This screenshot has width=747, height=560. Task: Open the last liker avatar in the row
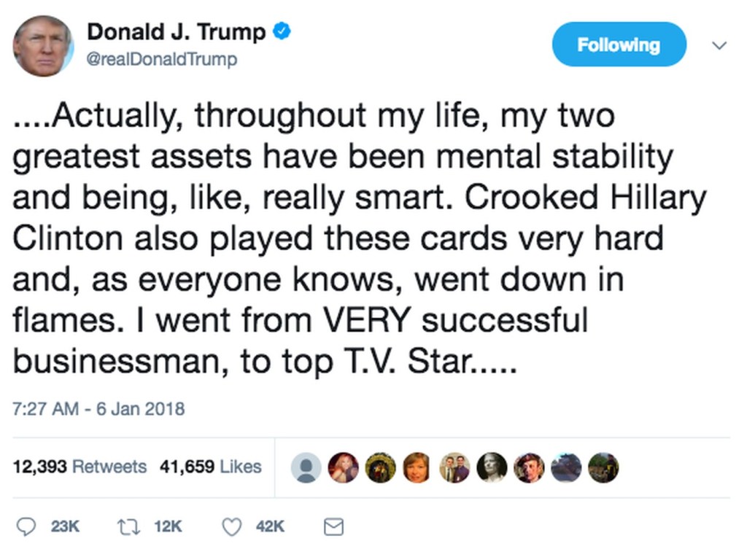pos(603,467)
